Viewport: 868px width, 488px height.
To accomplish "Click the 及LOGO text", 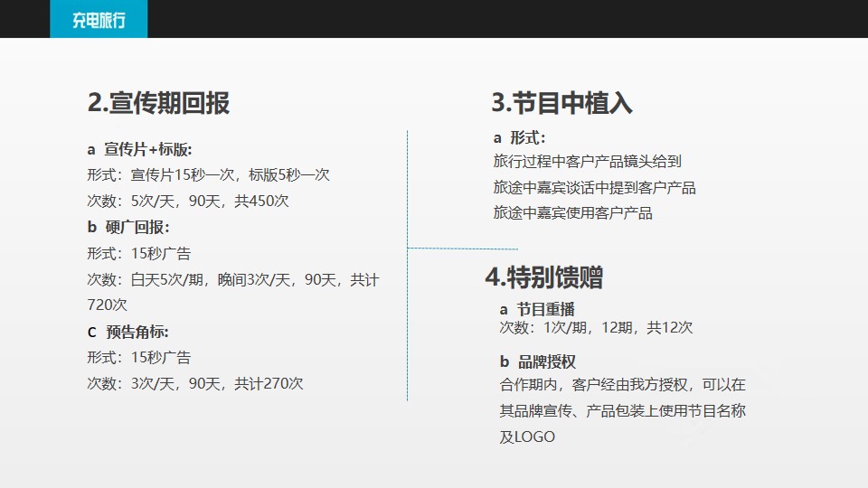I will coord(527,437).
